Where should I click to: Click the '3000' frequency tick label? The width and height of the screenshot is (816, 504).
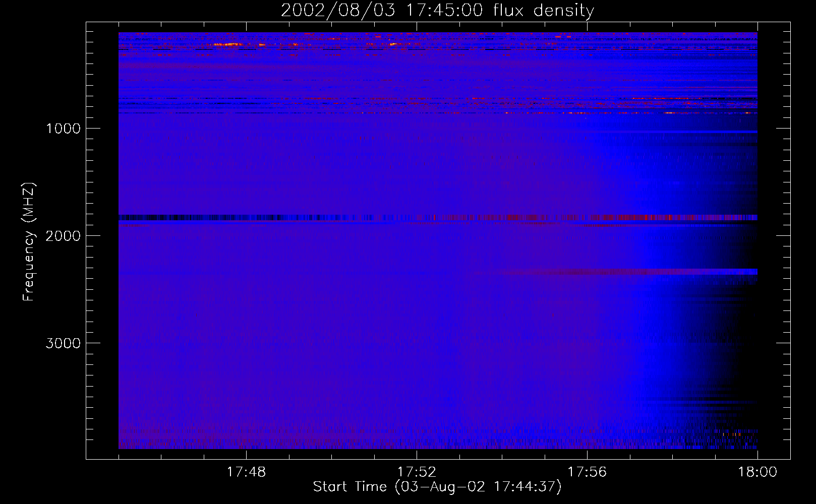[63, 343]
